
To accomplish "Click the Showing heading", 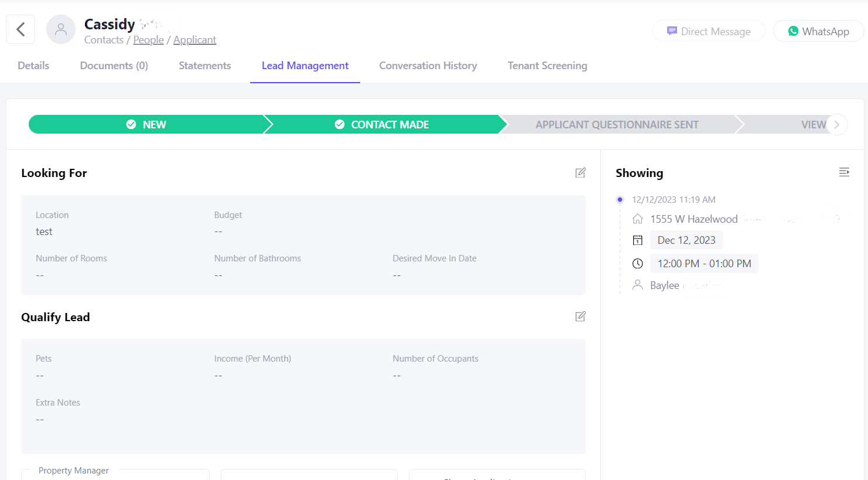I will 640,173.
